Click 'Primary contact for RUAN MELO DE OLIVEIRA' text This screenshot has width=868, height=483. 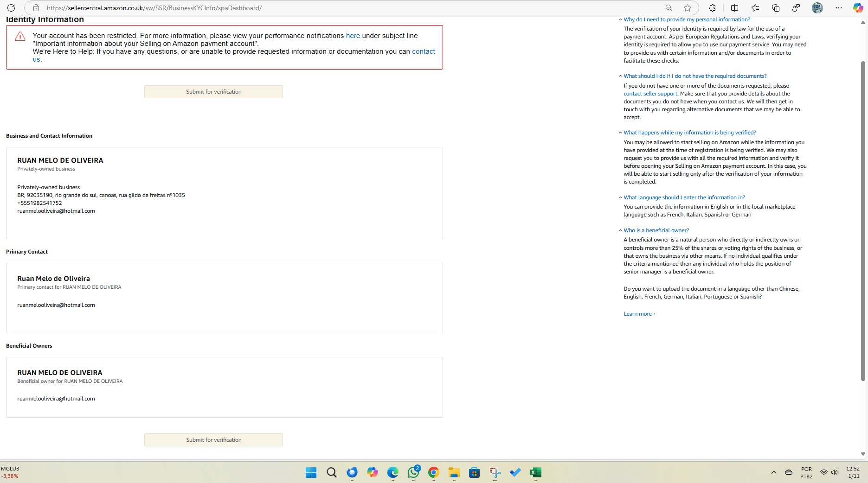click(x=69, y=287)
